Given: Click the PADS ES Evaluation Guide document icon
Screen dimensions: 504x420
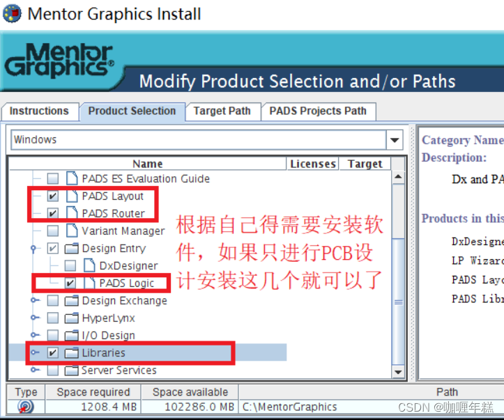Looking at the screenshot, I should (x=72, y=178).
